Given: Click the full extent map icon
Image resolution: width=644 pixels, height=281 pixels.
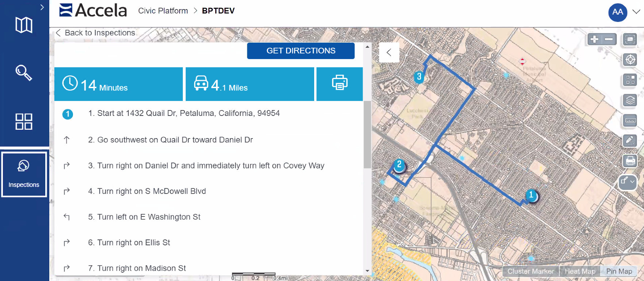Looking at the screenshot, I should point(630,39).
